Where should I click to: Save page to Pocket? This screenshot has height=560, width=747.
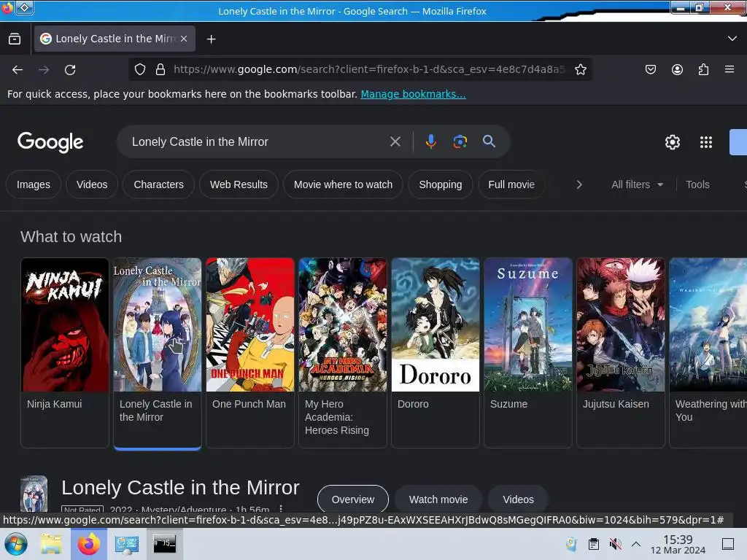[650, 69]
